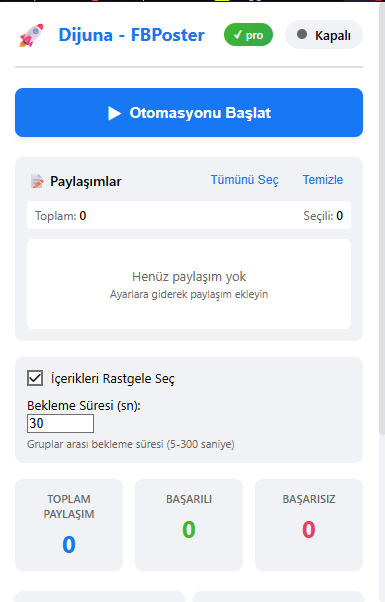
Task: Click the Dijuna - FBPoster title
Action: tap(131, 35)
